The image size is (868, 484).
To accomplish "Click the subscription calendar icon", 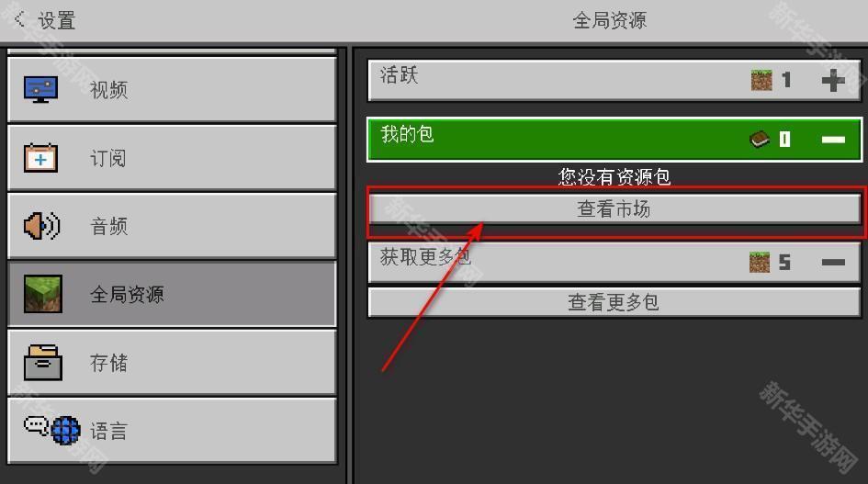I will point(40,158).
